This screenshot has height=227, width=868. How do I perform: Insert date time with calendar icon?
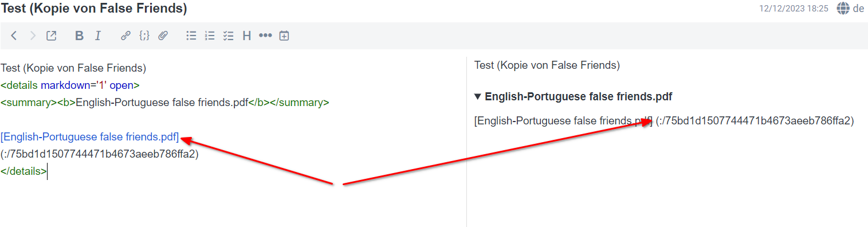point(284,36)
